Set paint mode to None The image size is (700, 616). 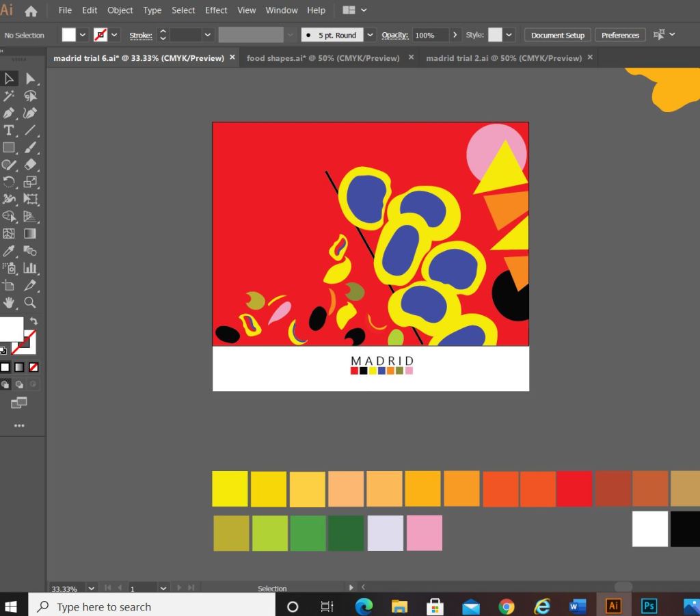coord(33,367)
